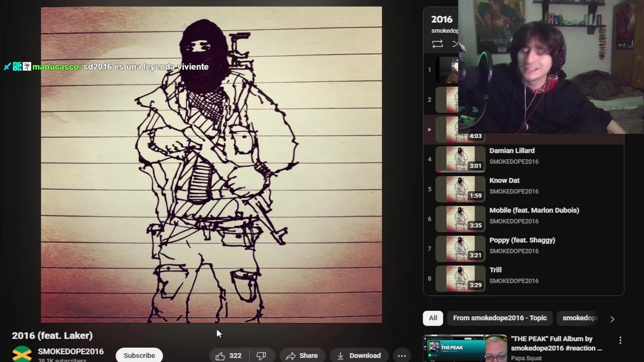Click the main video artwork
Image resolution: width=644 pixels, height=362 pixels.
(x=211, y=164)
